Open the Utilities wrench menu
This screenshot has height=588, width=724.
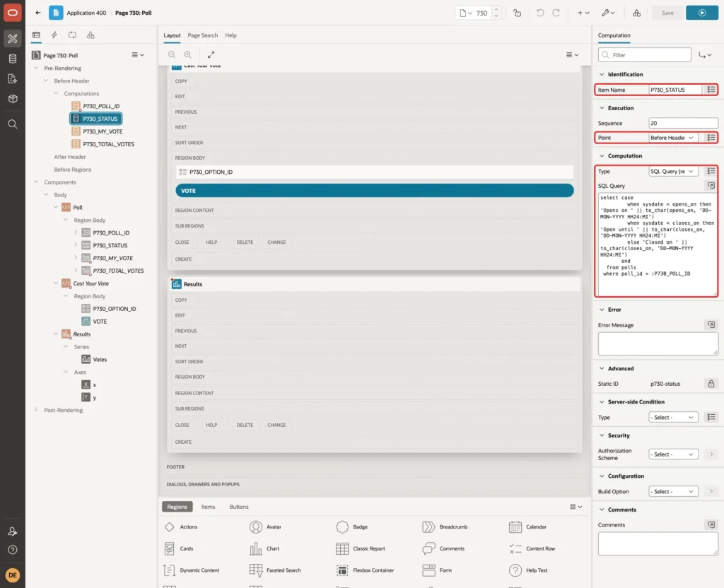tap(608, 13)
